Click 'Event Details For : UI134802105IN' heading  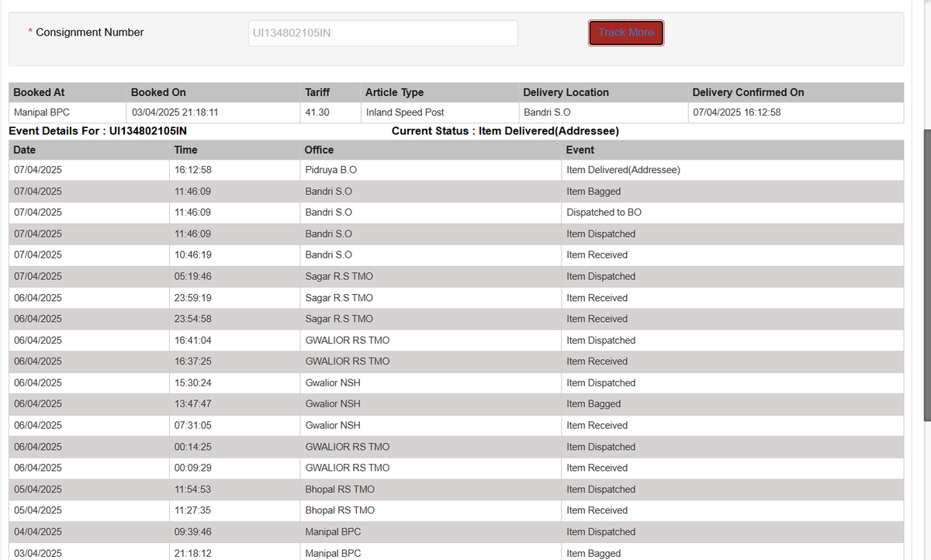tap(98, 131)
